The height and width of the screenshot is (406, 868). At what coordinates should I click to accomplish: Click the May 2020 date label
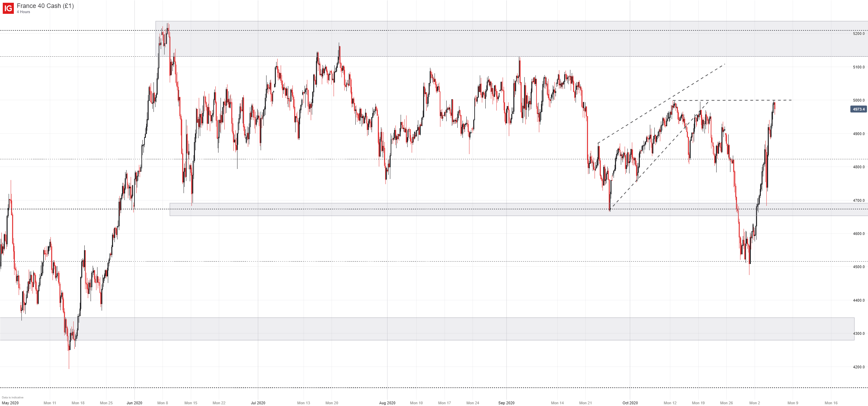10,403
